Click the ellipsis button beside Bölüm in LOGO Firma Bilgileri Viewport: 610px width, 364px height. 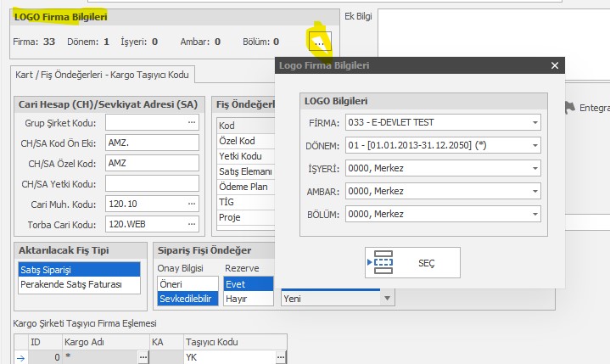click(x=318, y=42)
